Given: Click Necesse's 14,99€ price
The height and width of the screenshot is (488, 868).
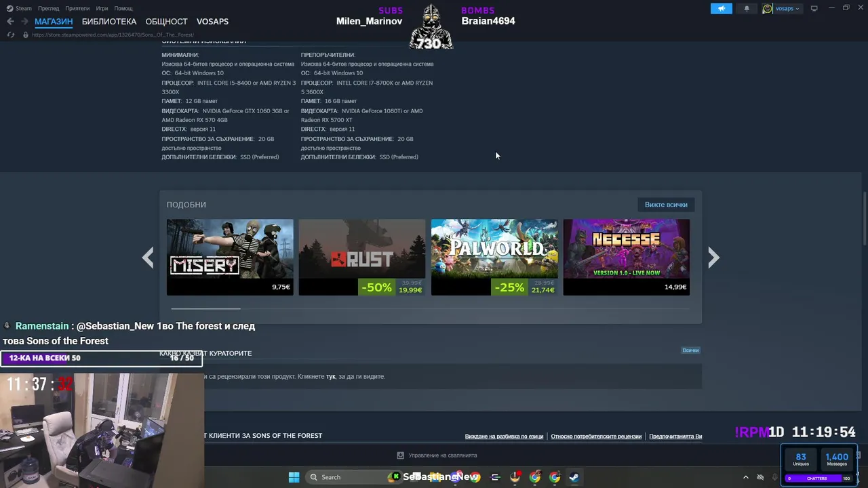Looking at the screenshot, I should tap(676, 287).
